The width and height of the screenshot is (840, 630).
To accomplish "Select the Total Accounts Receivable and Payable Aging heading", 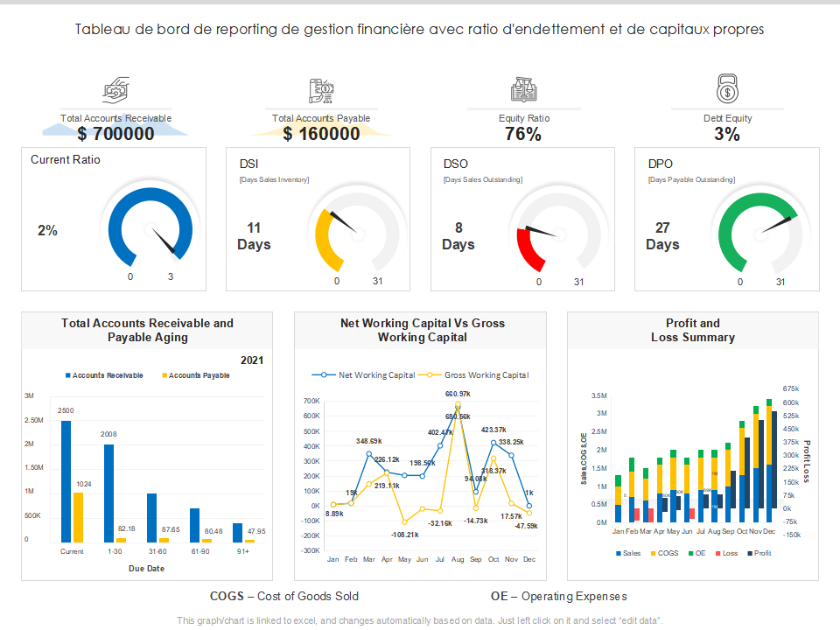I will point(147,330).
